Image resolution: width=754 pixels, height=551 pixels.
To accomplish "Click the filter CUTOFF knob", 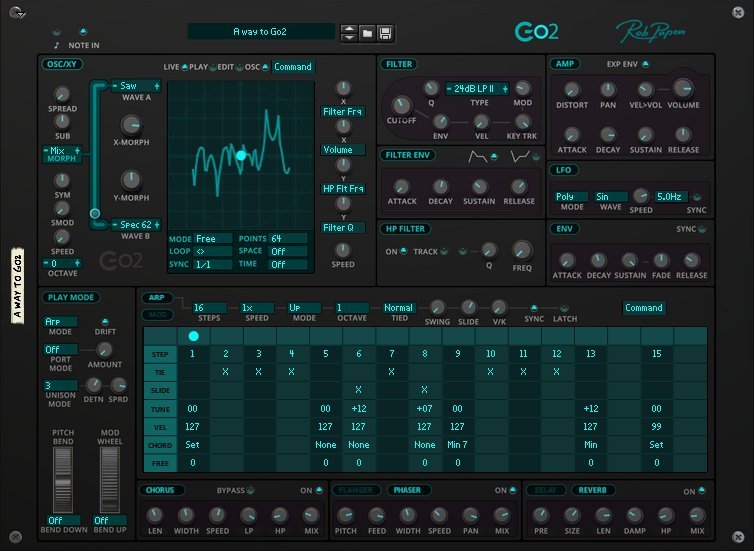I will pyautogui.click(x=401, y=105).
